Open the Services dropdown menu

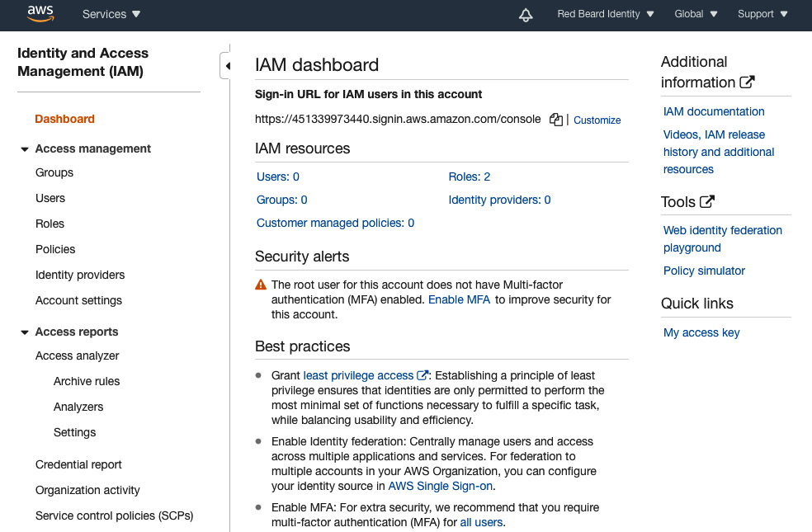point(111,14)
